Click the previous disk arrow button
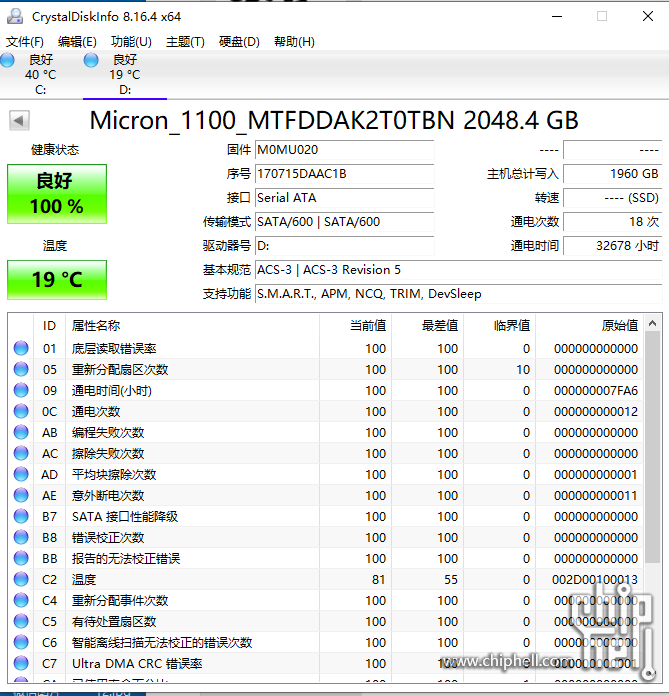This screenshot has height=696, width=669. [x=19, y=120]
